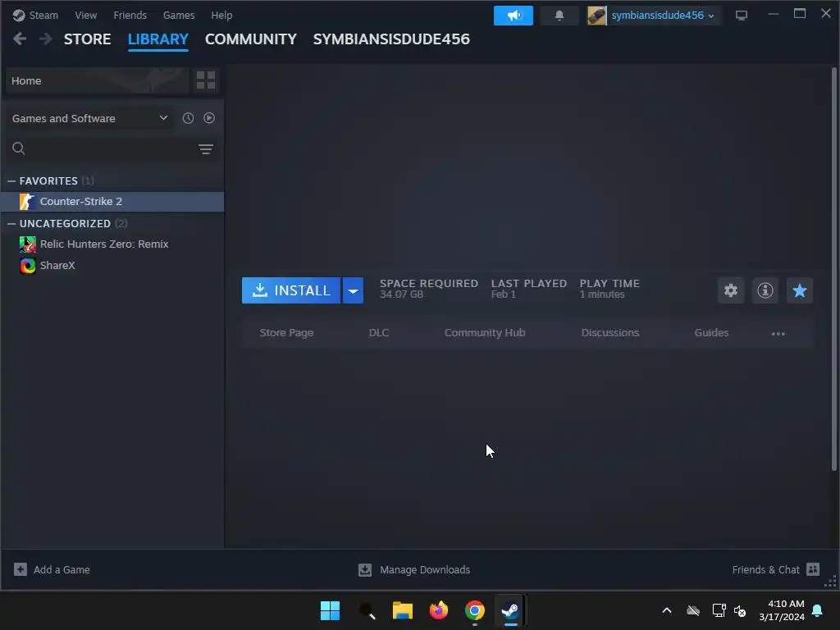Toggle Counter-Strike 2 favorite star
The width and height of the screenshot is (840, 630).
799,290
